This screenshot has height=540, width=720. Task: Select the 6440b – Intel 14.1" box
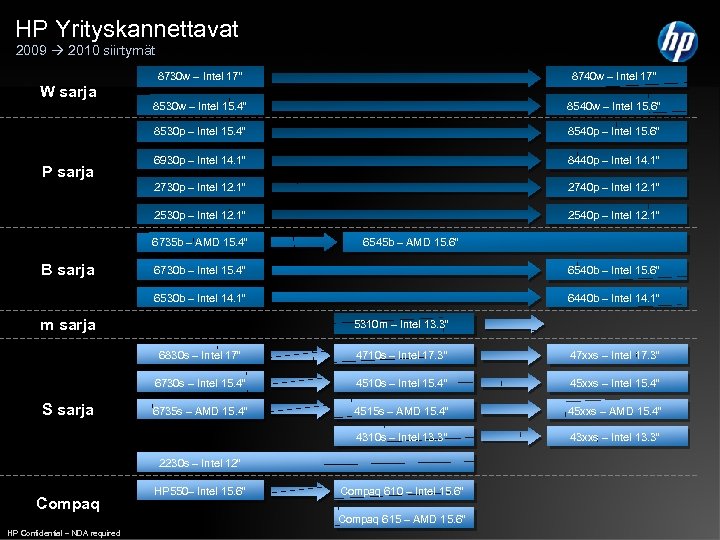(616, 298)
